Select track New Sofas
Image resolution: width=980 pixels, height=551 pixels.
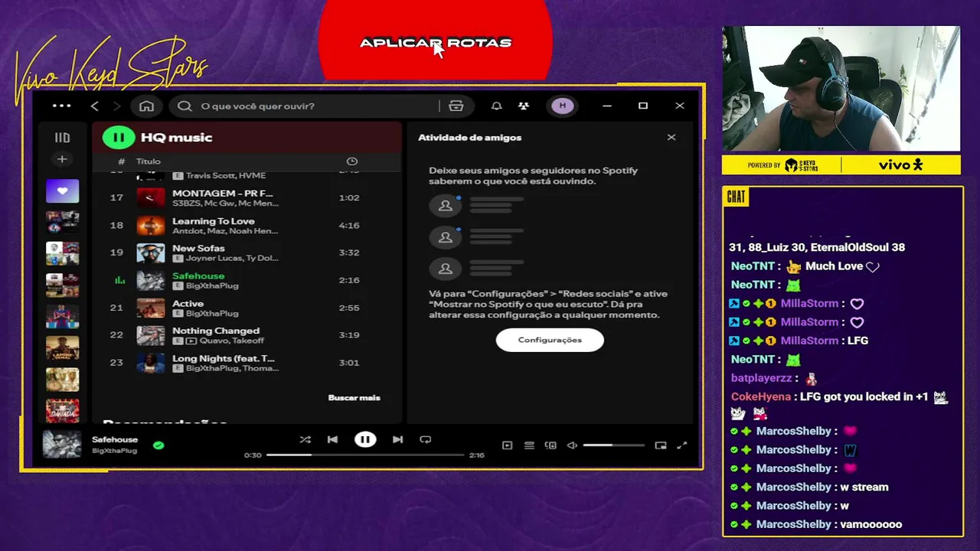247,253
